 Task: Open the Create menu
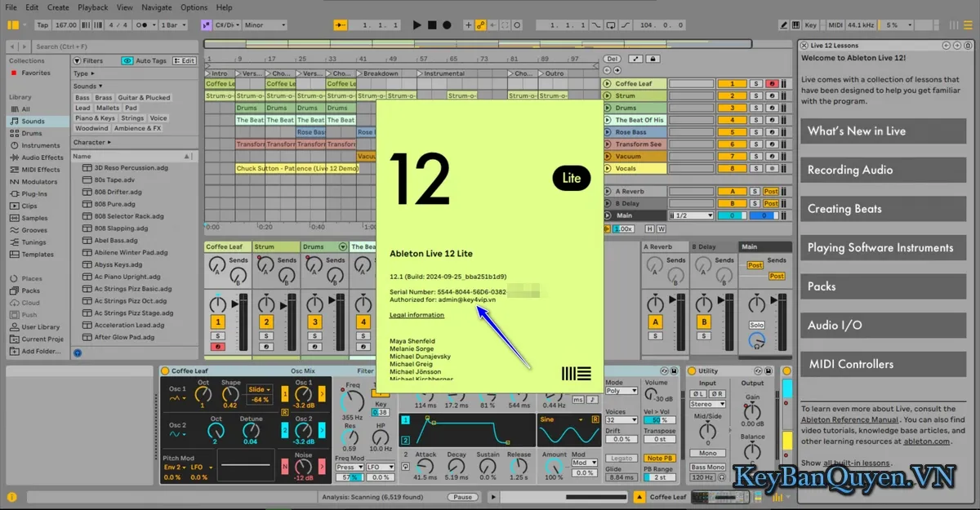58,7
